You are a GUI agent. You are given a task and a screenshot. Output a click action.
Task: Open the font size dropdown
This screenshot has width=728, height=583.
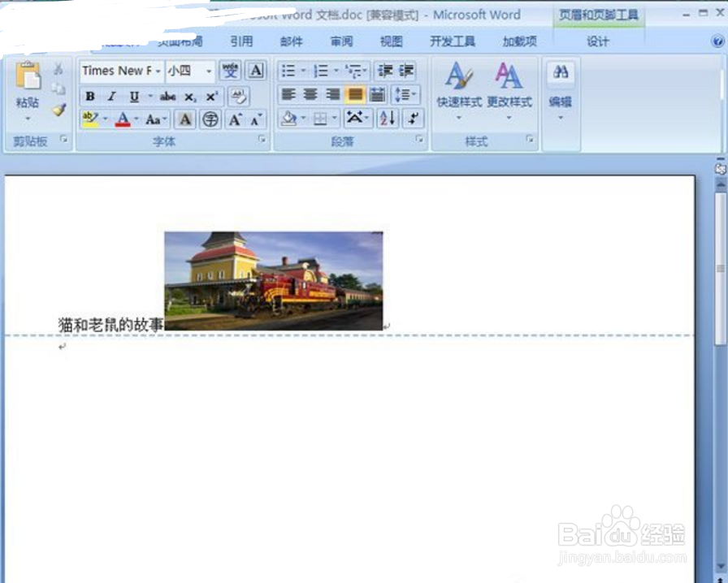[x=209, y=71]
